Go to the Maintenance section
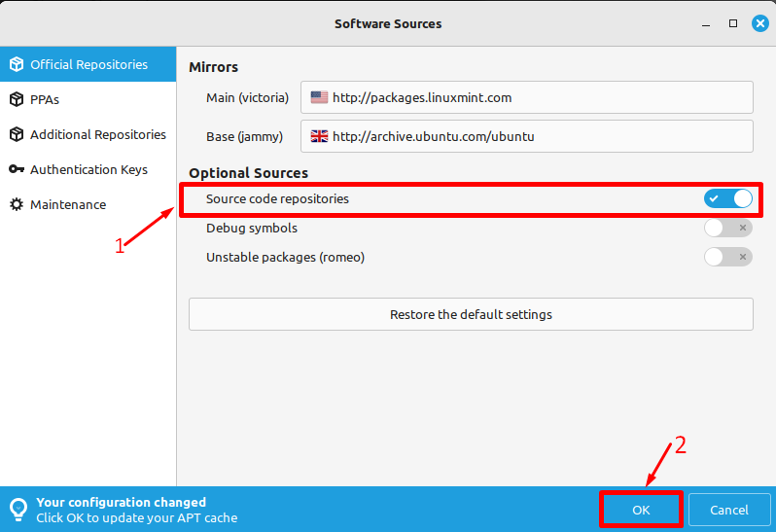This screenshot has width=776, height=532. coord(68,204)
